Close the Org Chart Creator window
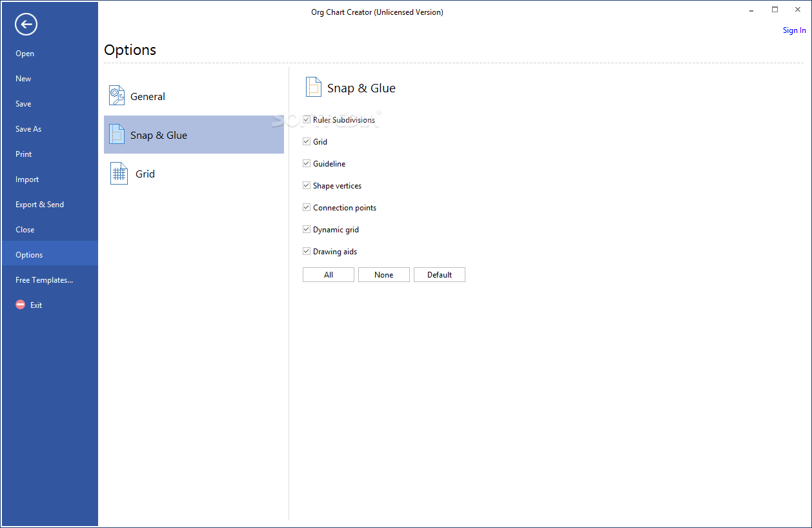 [x=798, y=10]
